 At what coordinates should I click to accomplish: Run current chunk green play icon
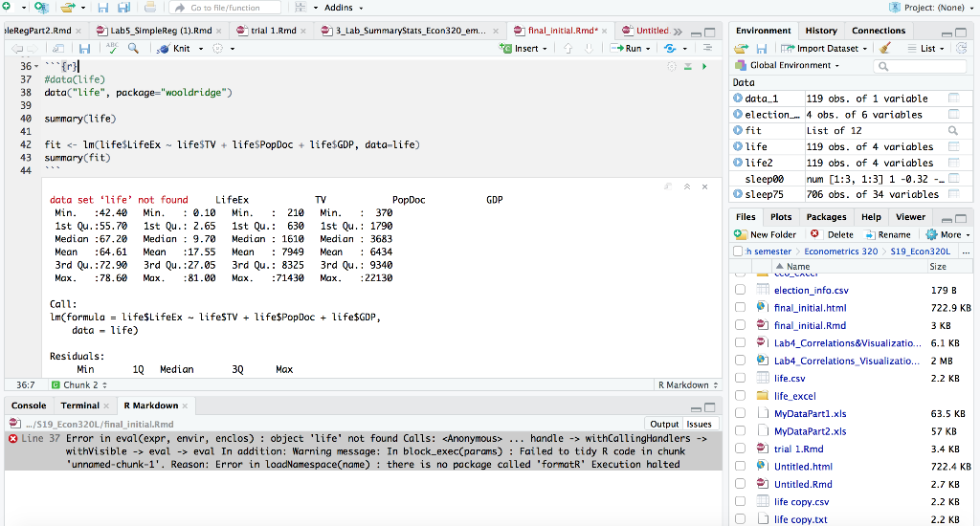(x=704, y=66)
